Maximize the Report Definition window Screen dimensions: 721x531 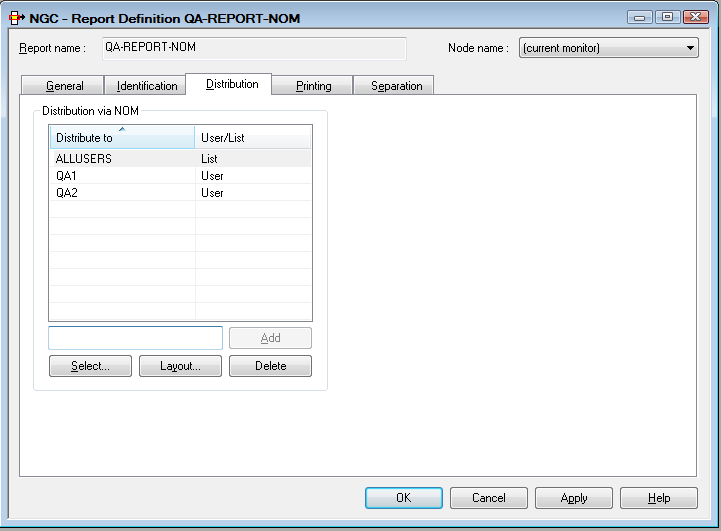[668, 17]
